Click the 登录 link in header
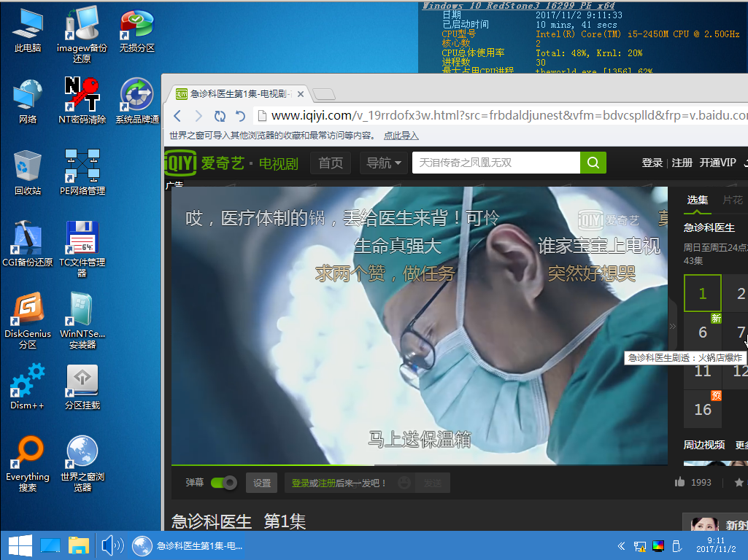 tap(652, 163)
